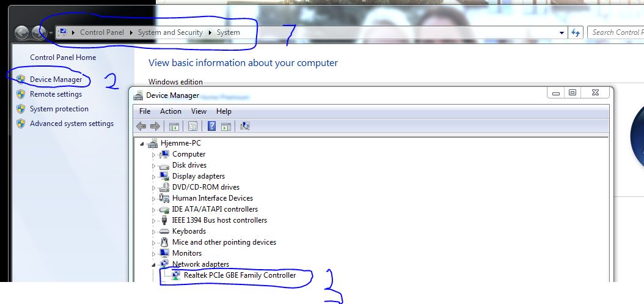Collapse the Hjemme-PC root node

pos(142,144)
